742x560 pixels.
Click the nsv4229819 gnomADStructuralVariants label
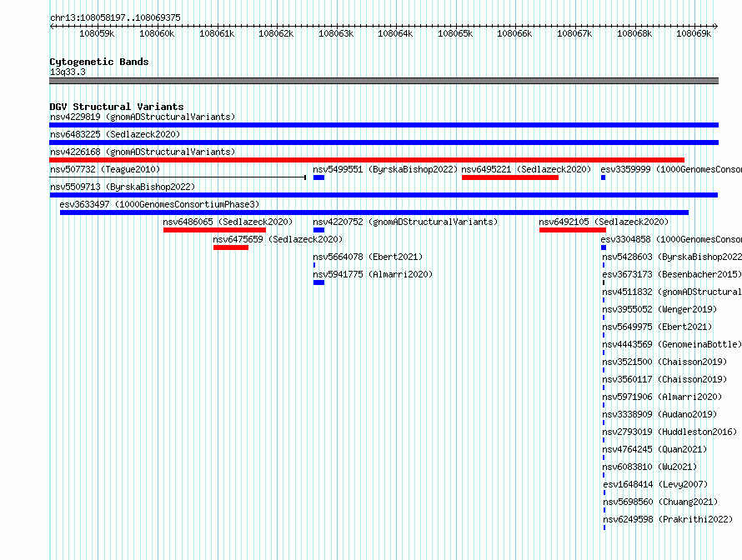point(143,117)
